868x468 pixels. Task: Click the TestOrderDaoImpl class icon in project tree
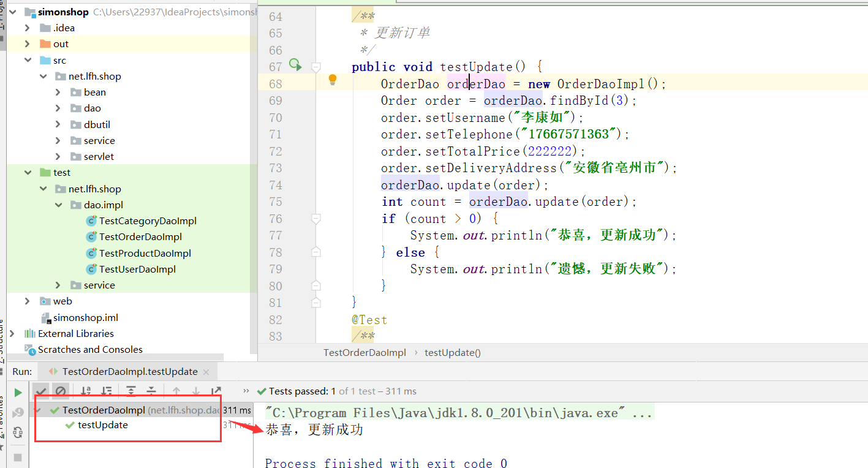pyautogui.click(x=91, y=236)
